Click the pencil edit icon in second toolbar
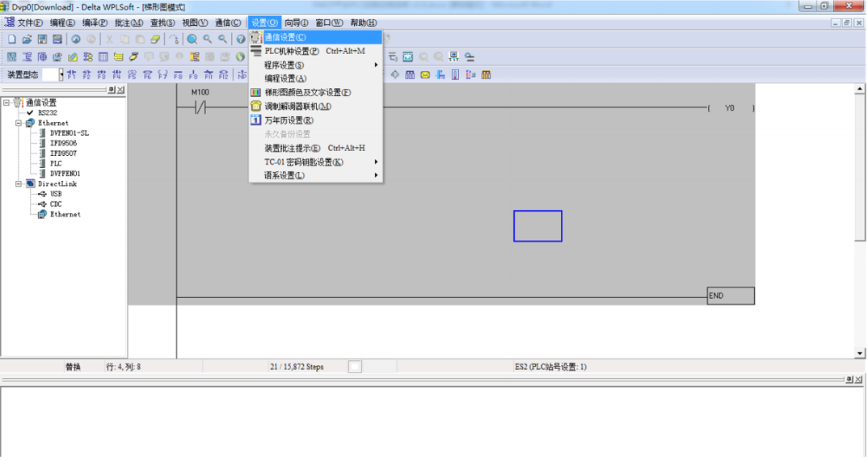 73,57
